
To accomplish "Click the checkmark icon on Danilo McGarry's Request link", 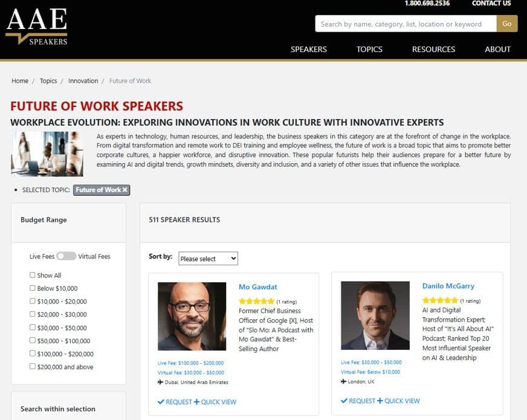I will tap(344, 401).
